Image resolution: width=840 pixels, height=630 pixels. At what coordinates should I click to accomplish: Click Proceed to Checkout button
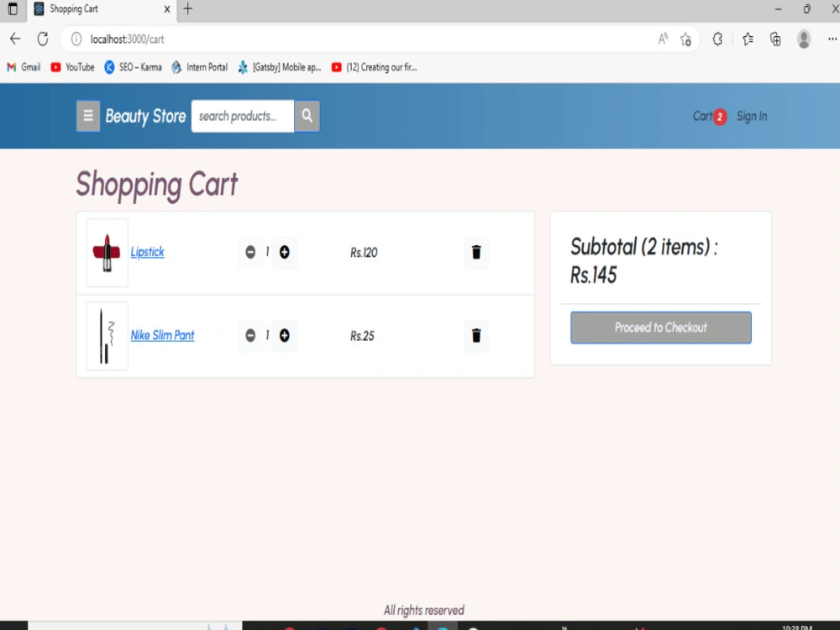click(660, 328)
